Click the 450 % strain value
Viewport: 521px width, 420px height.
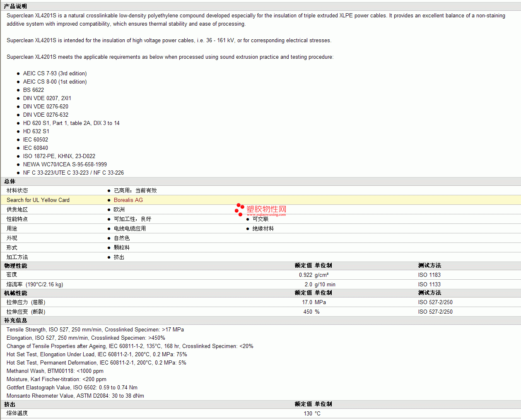tap(311, 312)
